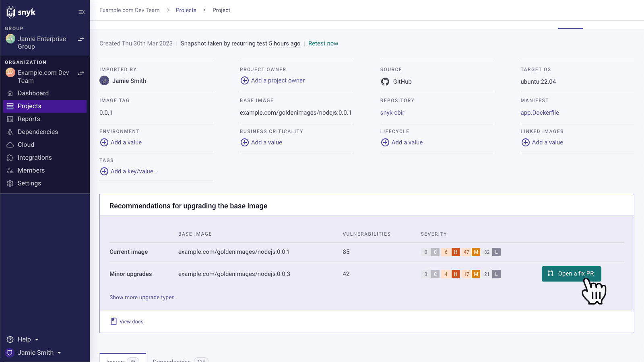The height and width of the screenshot is (362, 644).
Task: Click the GitHub source icon
Action: 385,82
